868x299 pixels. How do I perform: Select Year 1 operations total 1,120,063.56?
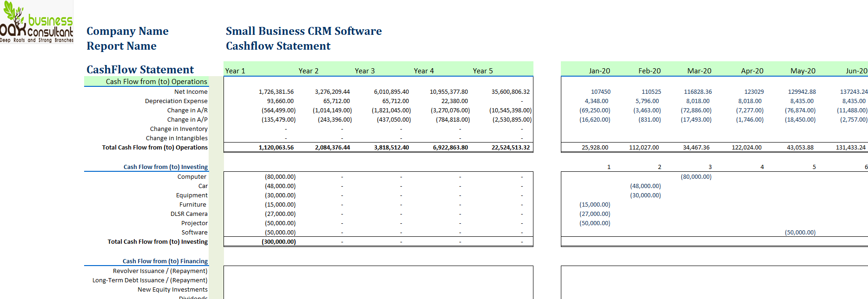tap(276, 148)
